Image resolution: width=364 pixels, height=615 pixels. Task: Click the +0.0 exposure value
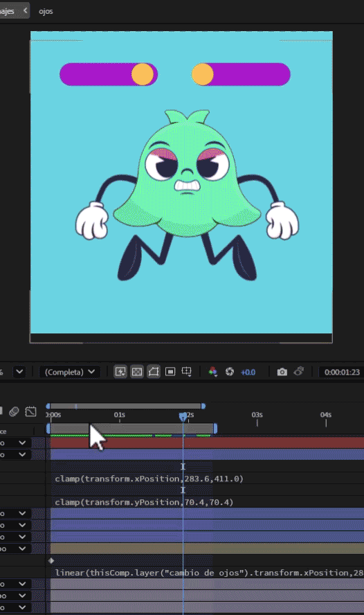click(x=248, y=372)
